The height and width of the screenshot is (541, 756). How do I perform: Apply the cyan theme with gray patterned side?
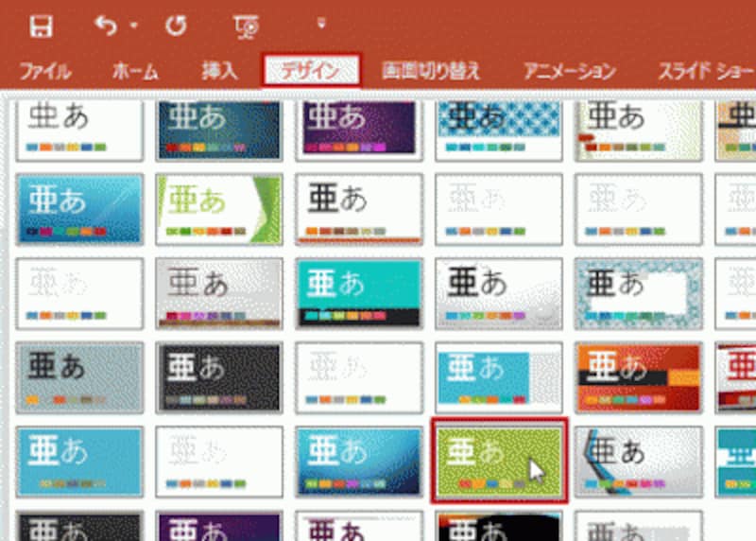pos(499,377)
